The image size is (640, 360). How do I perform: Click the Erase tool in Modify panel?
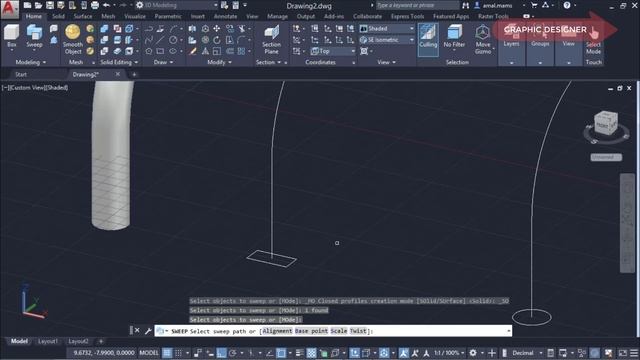coord(193,51)
